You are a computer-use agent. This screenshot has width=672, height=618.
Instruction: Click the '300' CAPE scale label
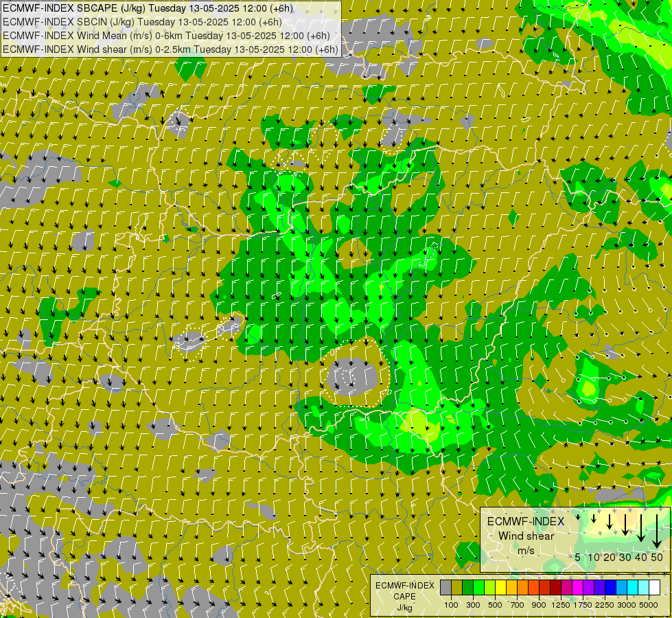[x=473, y=605]
